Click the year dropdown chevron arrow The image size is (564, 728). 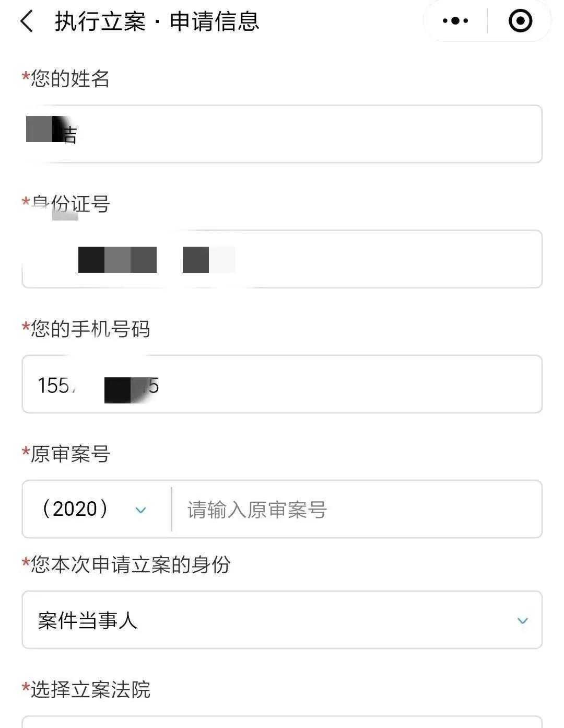point(140,510)
